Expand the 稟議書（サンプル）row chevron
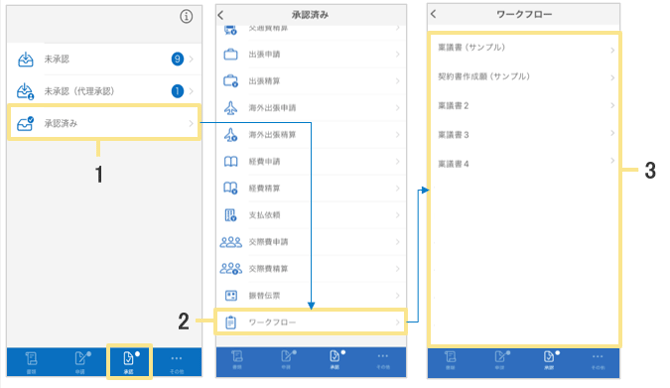Viewport: 670px width, 388px height. click(x=612, y=50)
